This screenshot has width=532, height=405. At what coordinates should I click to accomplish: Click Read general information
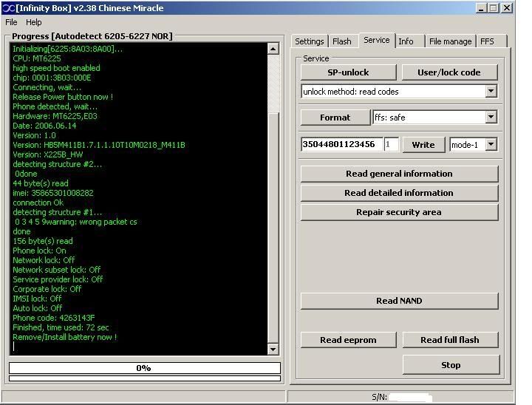(x=399, y=174)
